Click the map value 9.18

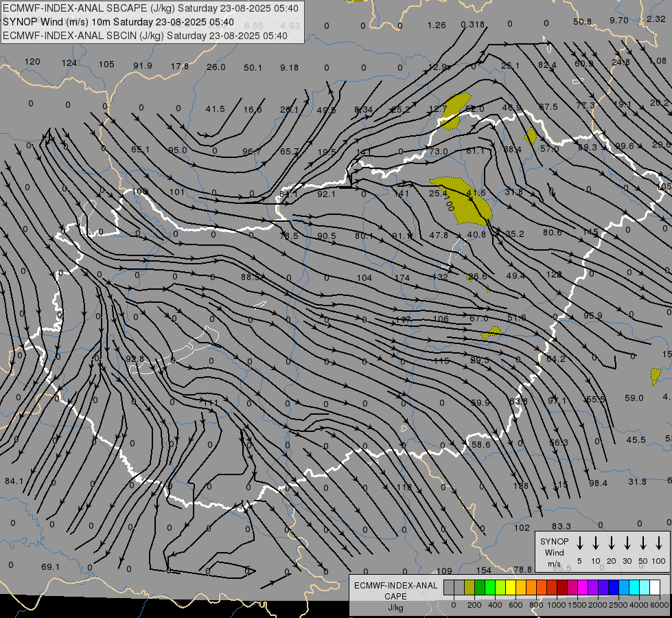(289, 68)
